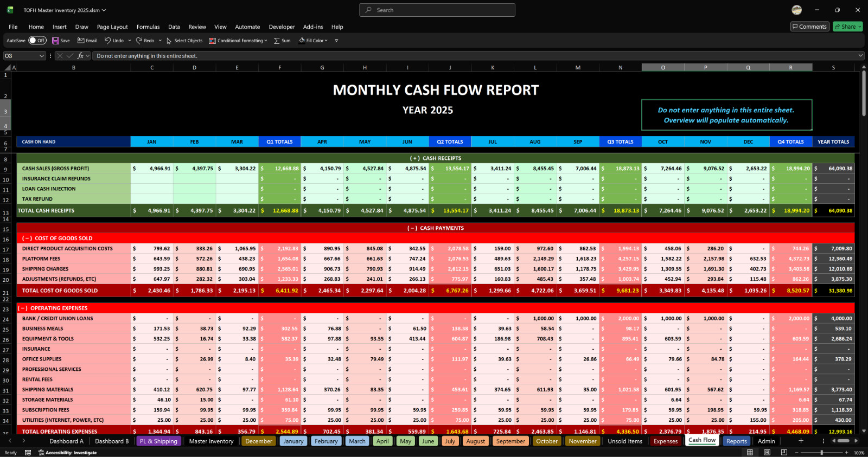Switch to the Reports sheet tab

point(737,441)
